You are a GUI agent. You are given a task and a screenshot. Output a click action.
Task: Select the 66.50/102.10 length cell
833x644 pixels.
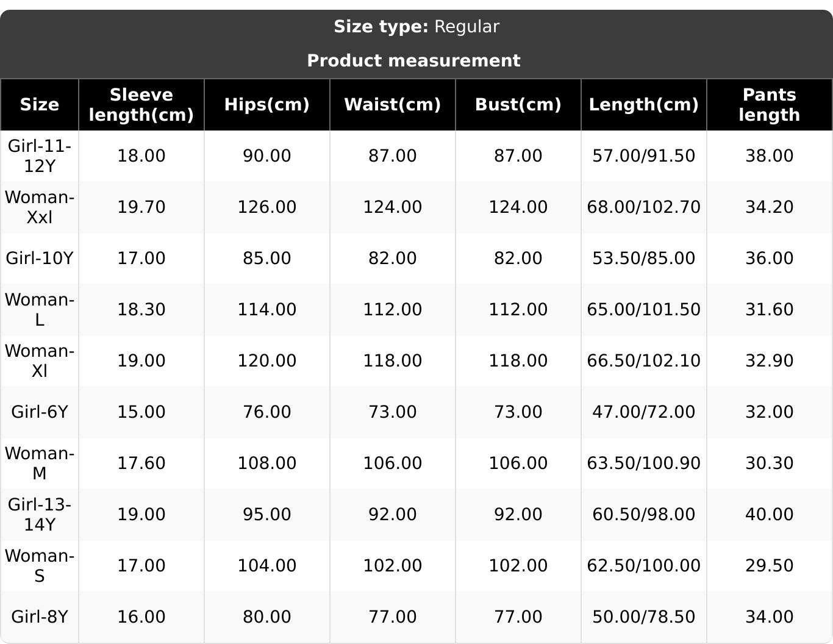(x=644, y=360)
